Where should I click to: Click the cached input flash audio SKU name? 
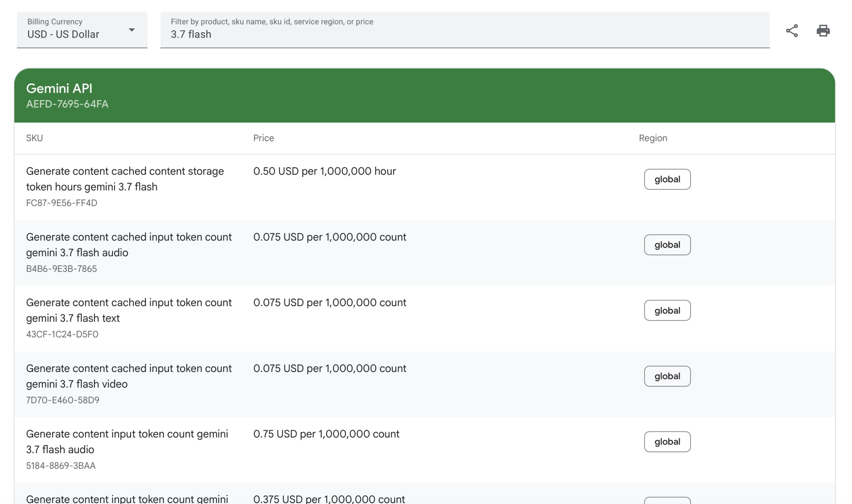coord(129,245)
